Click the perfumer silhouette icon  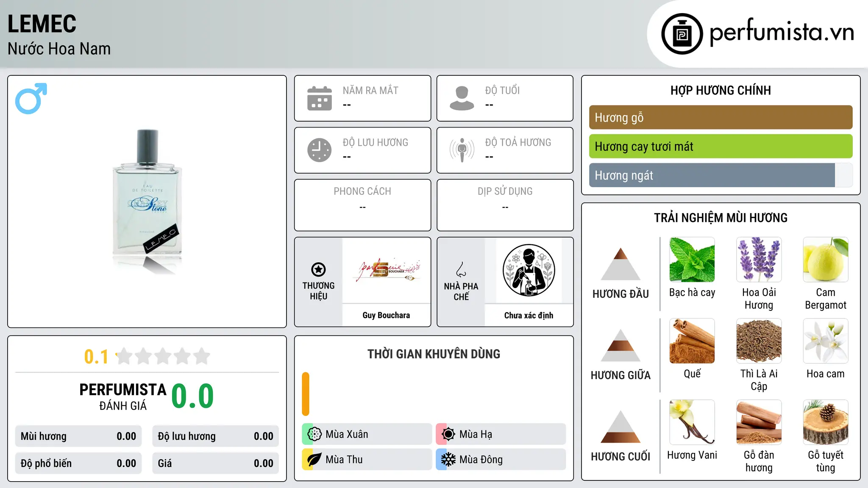529,270
